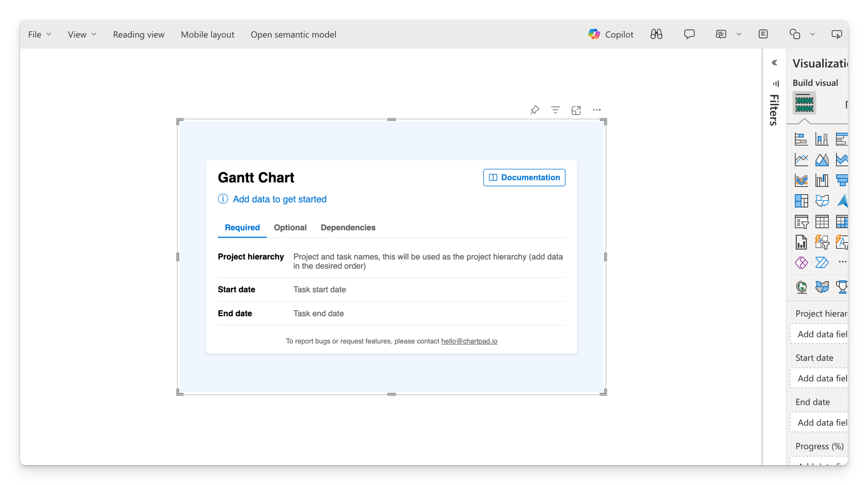Click the Buttons icon with cursor
Screen dimensions: 868x485
point(837,34)
